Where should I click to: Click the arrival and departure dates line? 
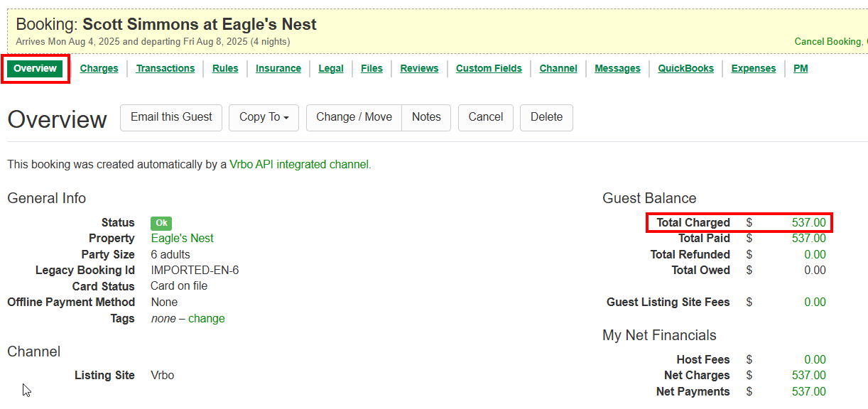click(153, 42)
